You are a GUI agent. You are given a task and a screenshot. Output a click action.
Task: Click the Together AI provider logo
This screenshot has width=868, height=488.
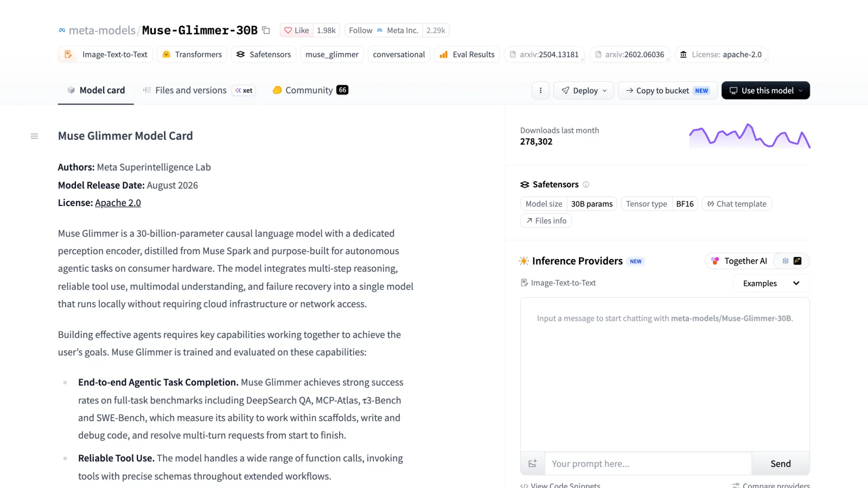click(x=715, y=261)
